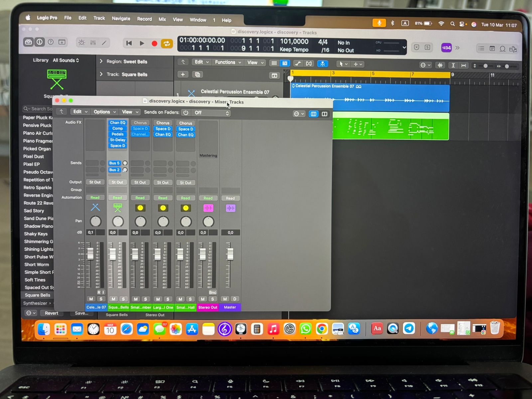Switch Mixer to wide channel strips icon

click(325, 114)
